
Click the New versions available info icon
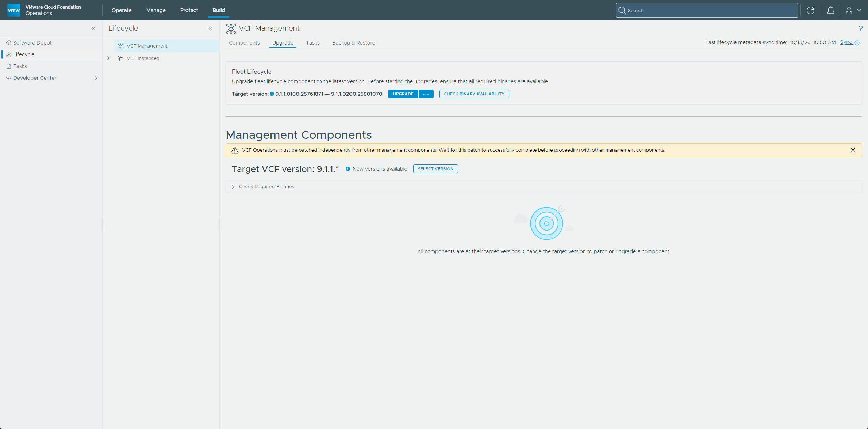(x=348, y=169)
